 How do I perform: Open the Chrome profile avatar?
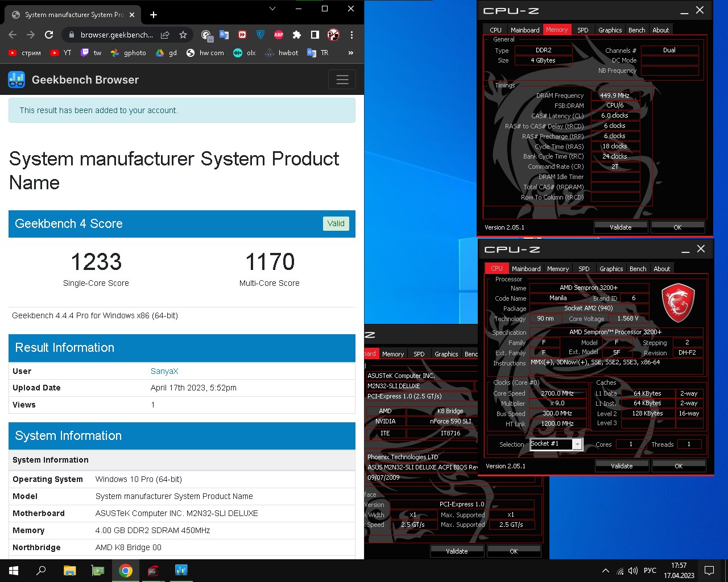point(333,35)
